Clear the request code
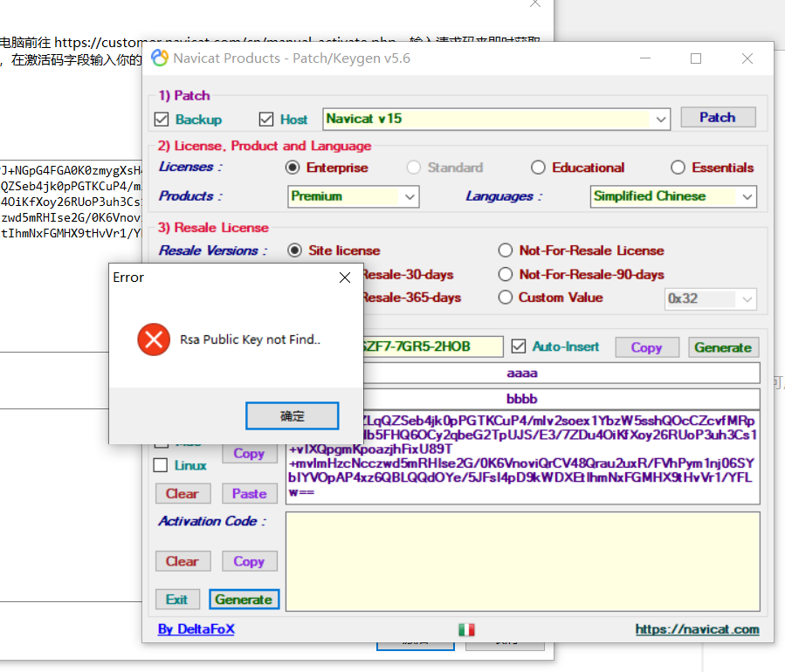The height and width of the screenshot is (672, 785). 182,493
